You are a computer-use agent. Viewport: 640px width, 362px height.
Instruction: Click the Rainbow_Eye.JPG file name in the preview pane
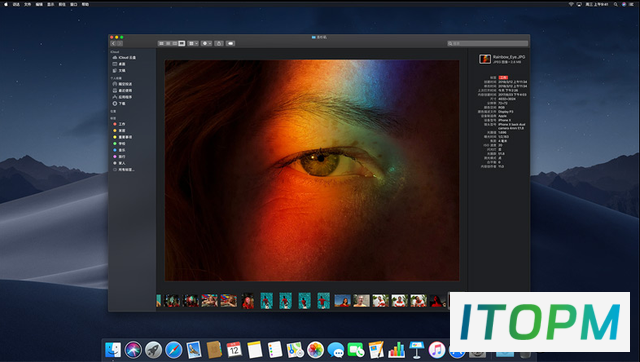(509, 57)
